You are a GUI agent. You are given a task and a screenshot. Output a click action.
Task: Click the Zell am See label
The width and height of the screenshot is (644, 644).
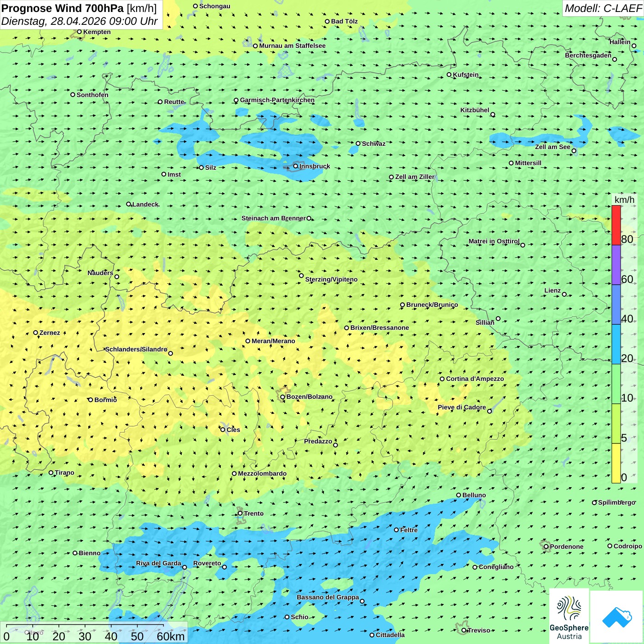coord(552,147)
